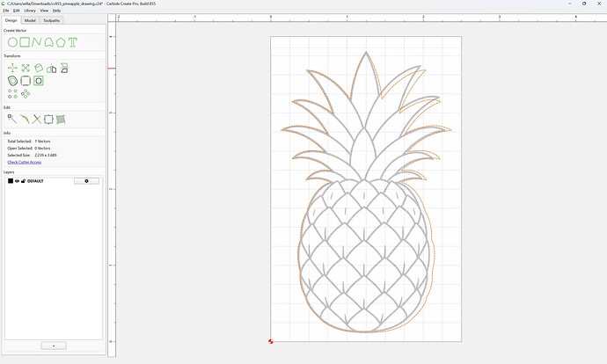Click the top center pineapple leaf tip
The image size is (607, 364).
[366, 53]
